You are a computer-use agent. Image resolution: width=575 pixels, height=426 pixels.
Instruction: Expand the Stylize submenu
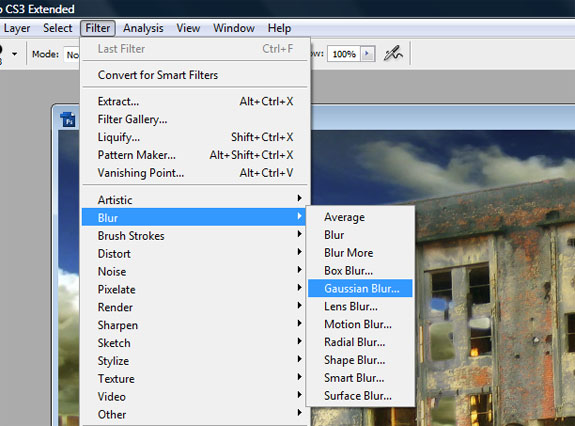[x=195, y=361]
